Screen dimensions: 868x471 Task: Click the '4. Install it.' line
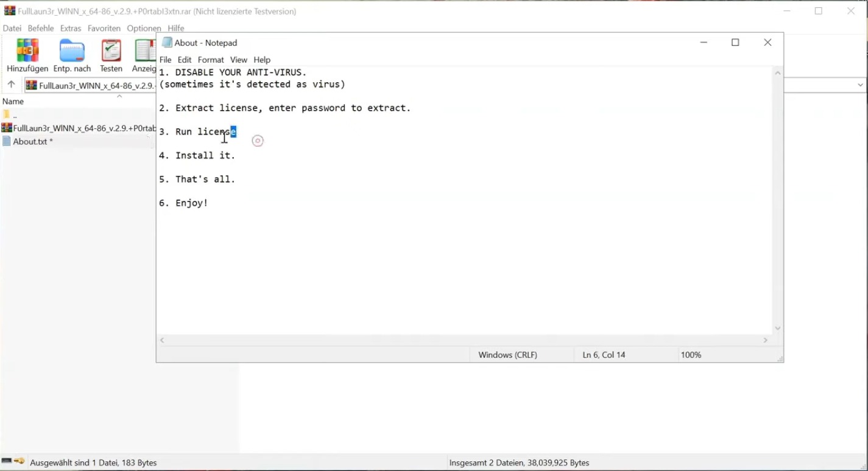[197, 155]
